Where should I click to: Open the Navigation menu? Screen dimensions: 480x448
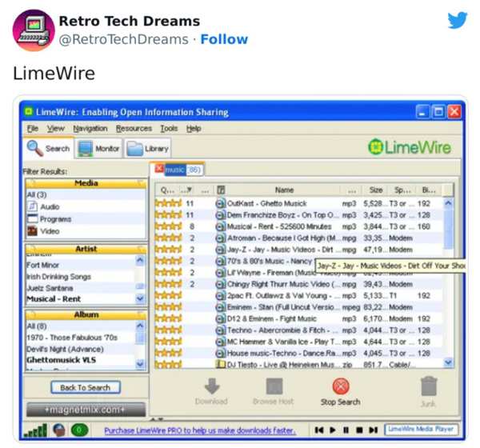pos(90,128)
